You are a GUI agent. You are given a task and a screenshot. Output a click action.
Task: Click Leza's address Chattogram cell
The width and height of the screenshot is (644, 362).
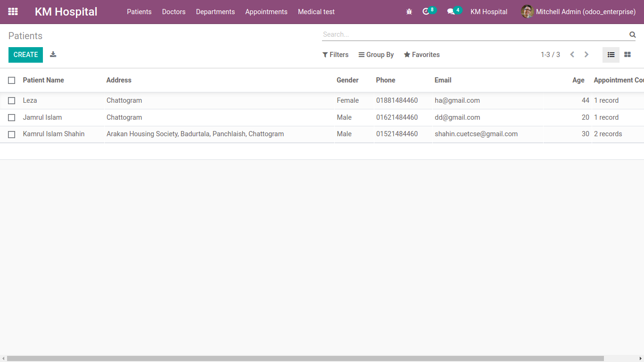[124, 100]
